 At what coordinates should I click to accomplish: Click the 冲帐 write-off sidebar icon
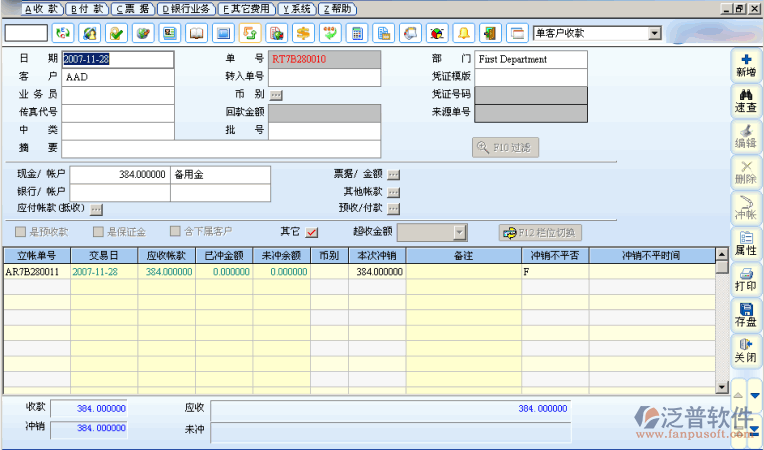point(745,207)
